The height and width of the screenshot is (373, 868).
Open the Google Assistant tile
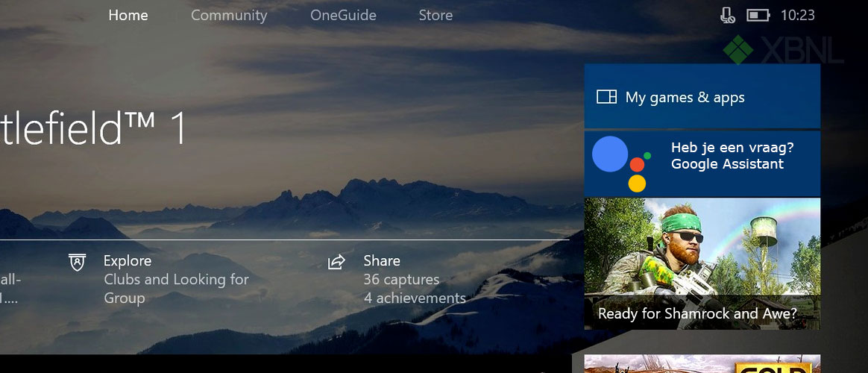click(702, 163)
